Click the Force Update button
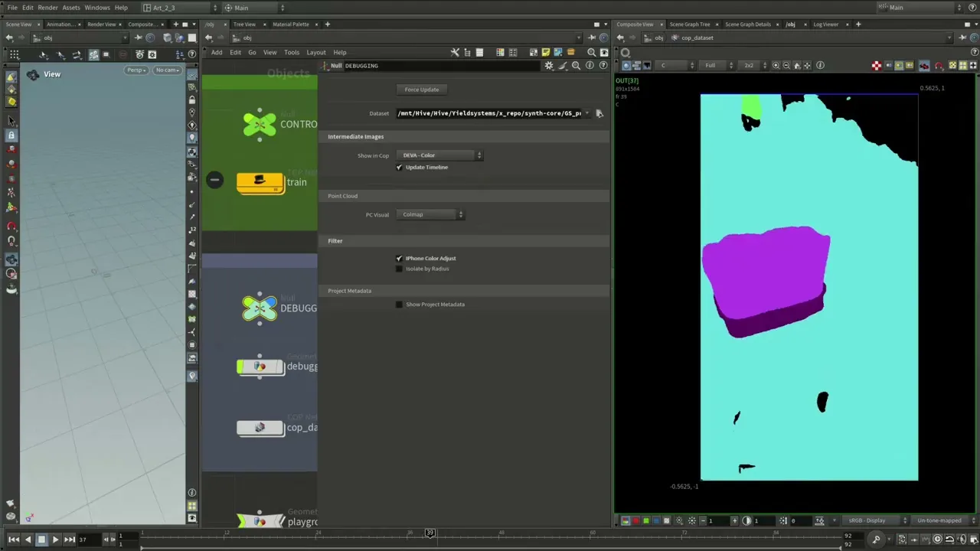Image resolution: width=980 pixels, height=551 pixels. (x=422, y=90)
